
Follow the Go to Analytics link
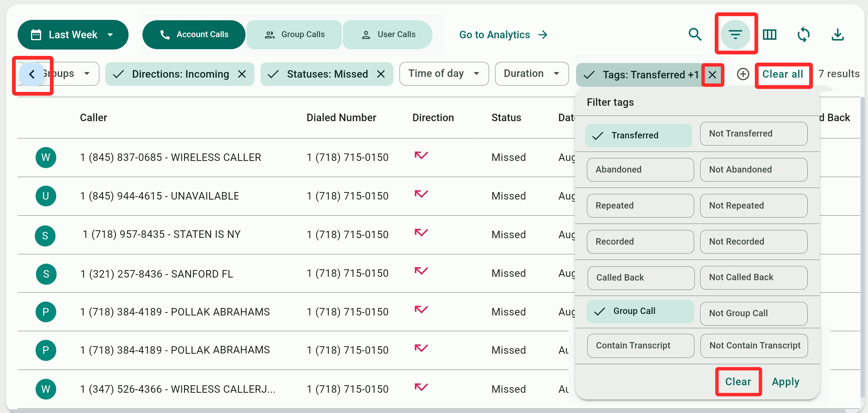coord(503,35)
